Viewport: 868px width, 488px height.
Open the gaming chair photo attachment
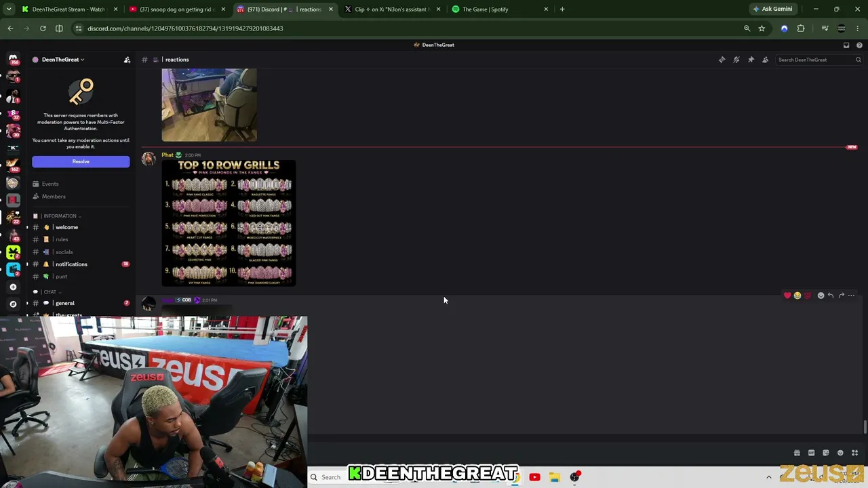(x=209, y=105)
